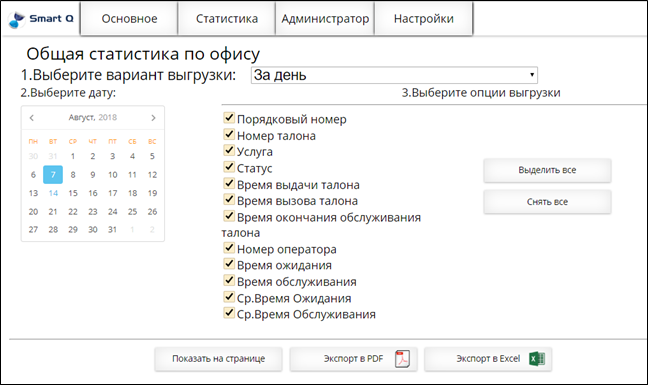Toggle the Статус checkbox
Screen dimensions: 648x385
point(229,167)
